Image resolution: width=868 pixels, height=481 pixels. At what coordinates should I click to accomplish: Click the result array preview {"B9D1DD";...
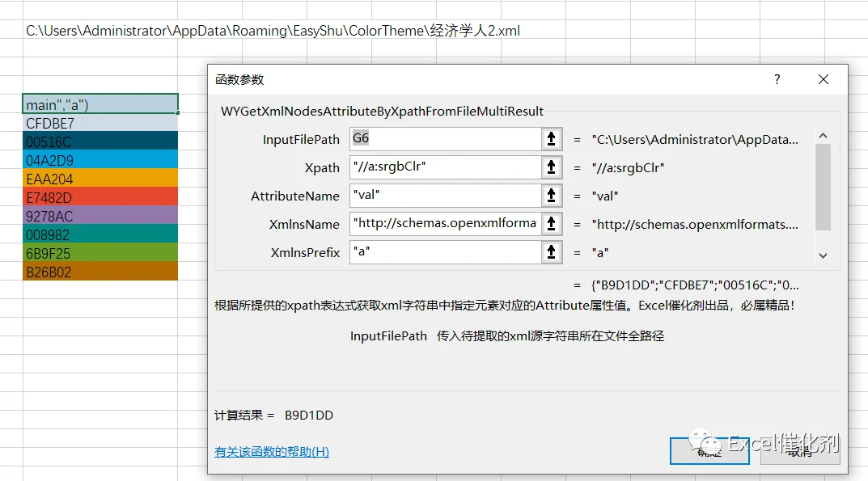click(695, 285)
